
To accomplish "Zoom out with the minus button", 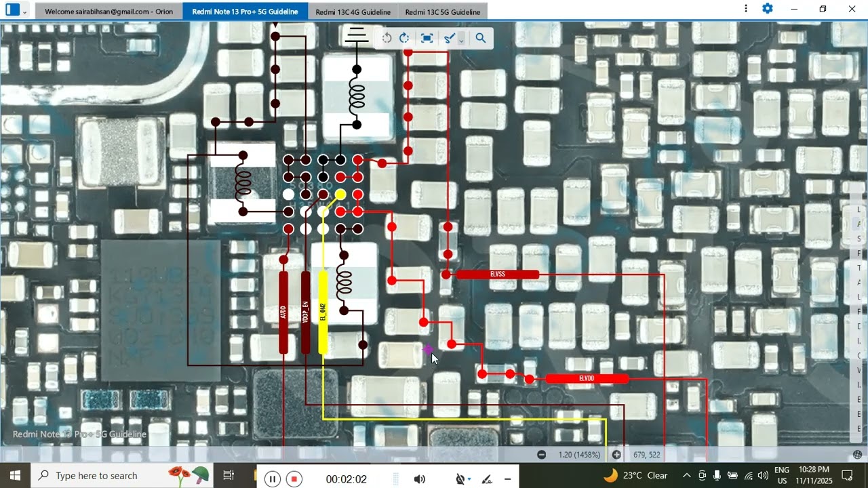I will 541,455.
